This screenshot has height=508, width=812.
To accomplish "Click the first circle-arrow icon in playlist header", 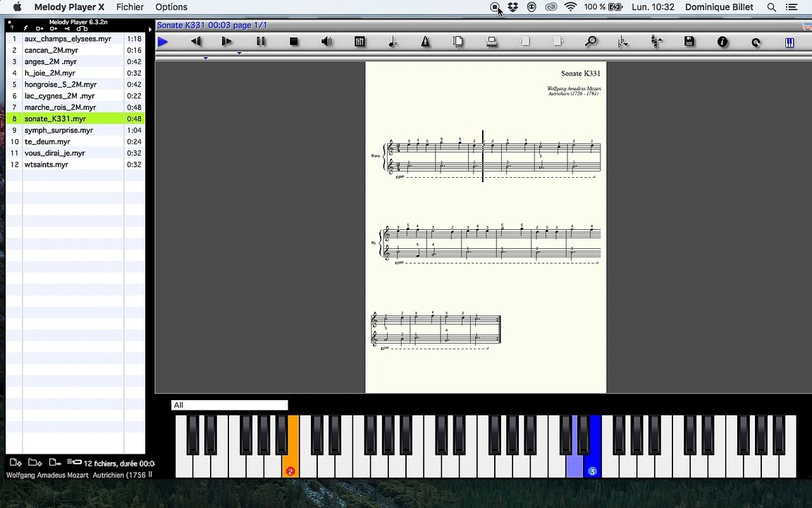I will pos(39,28).
